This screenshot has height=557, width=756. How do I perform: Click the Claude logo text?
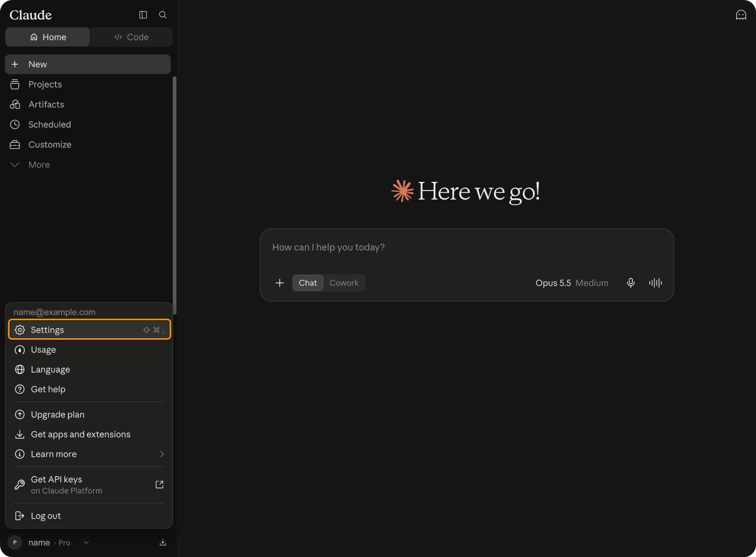[x=31, y=15]
